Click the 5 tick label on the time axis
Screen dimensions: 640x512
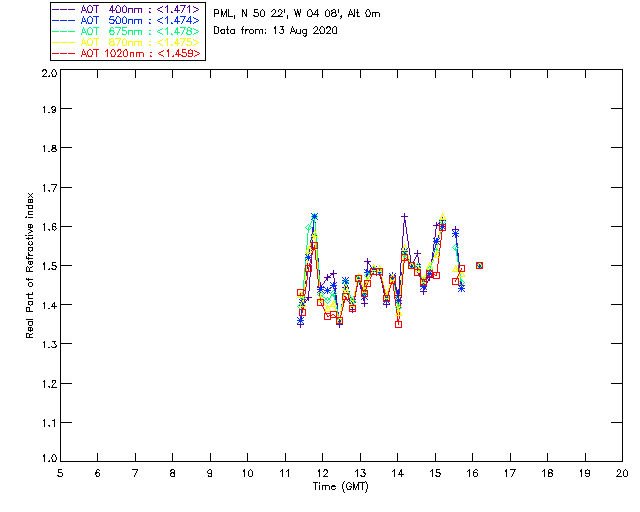[x=60, y=473]
